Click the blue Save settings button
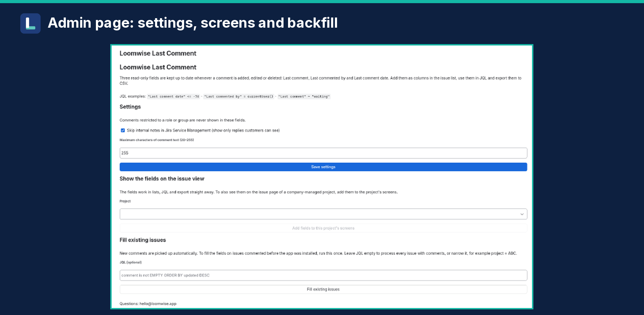Image resolution: width=644 pixels, height=315 pixels. [x=323, y=167]
